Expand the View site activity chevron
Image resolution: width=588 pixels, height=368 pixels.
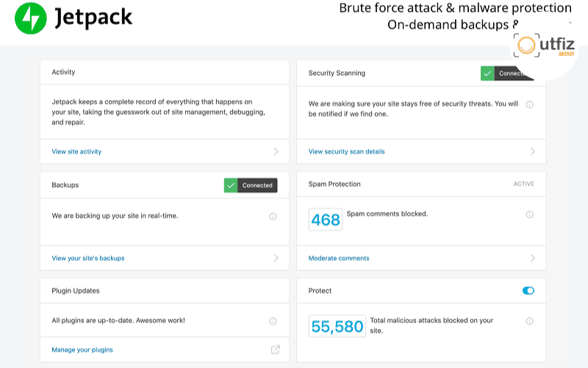tap(276, 152)
